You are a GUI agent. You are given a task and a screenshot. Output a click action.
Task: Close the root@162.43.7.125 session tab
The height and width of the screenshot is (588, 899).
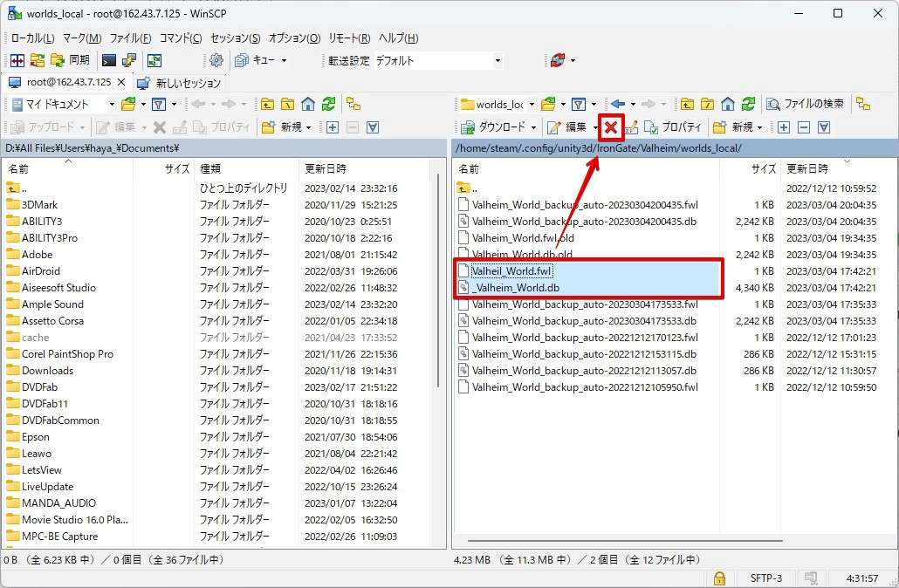pos(121,83)
